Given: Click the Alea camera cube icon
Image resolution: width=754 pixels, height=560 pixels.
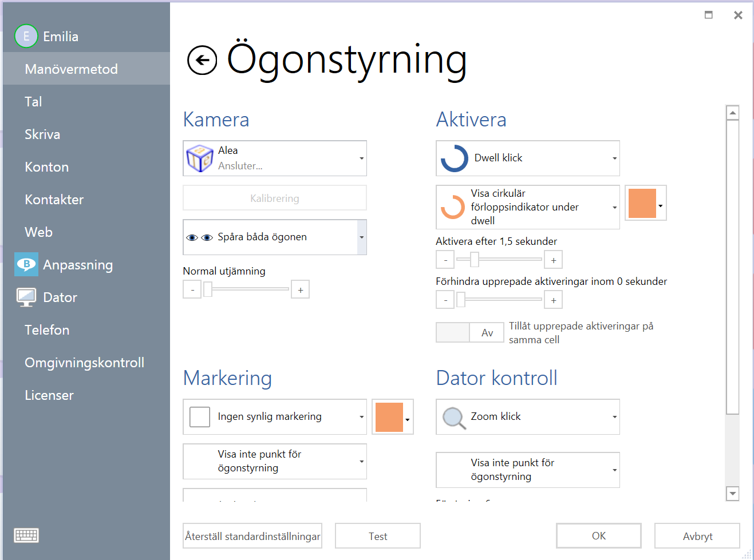Looking at the screenshot, I should [x=200, y=158].
